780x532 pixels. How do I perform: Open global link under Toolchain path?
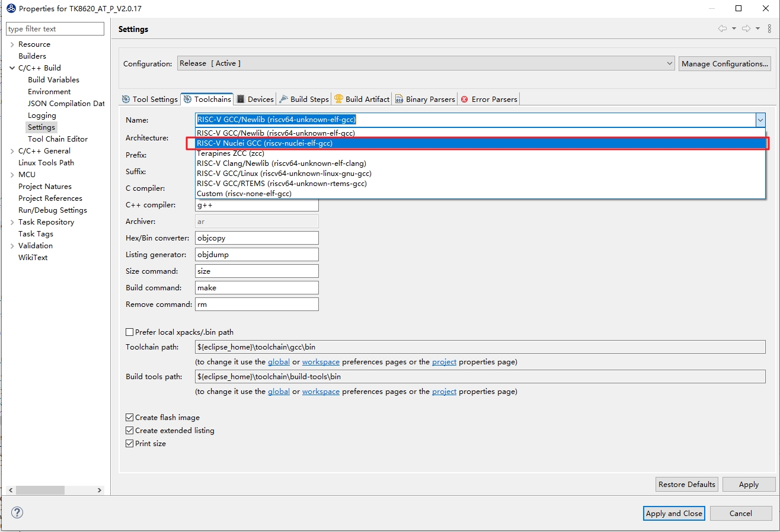click(x=279, y=362)
